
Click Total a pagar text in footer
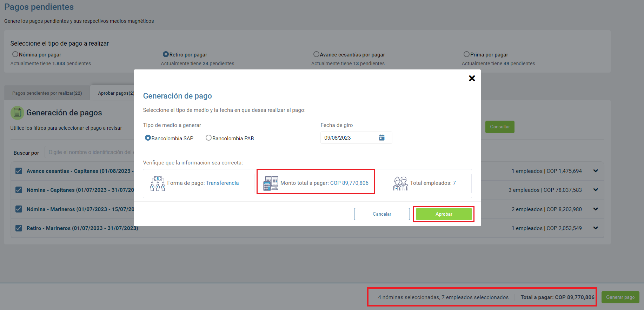tap(557, 297)
